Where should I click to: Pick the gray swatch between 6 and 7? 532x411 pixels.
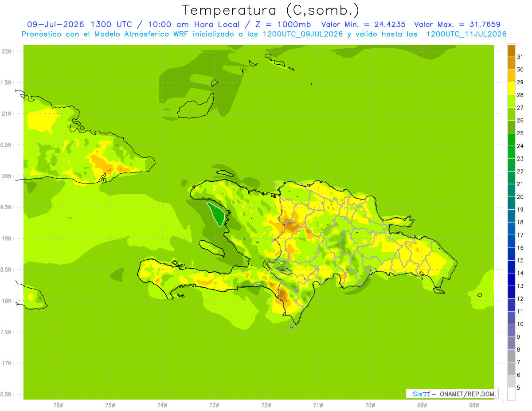pos(511,368)
